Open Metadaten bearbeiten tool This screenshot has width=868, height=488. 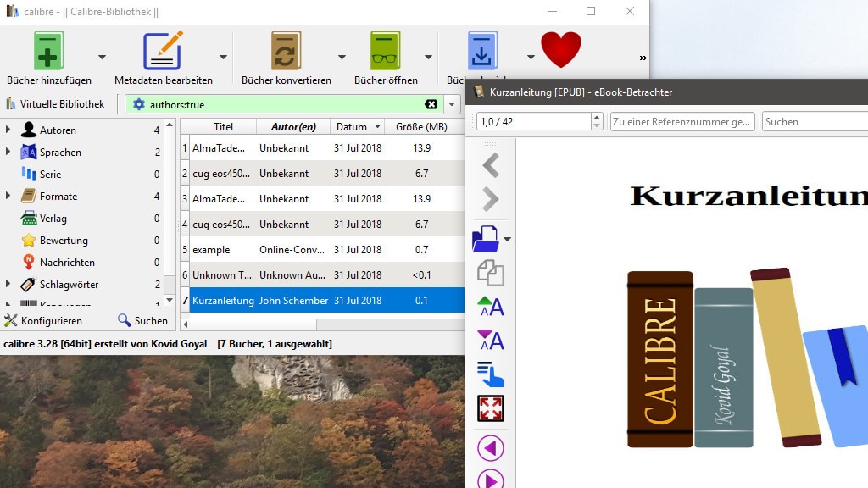tap(163, 51)
